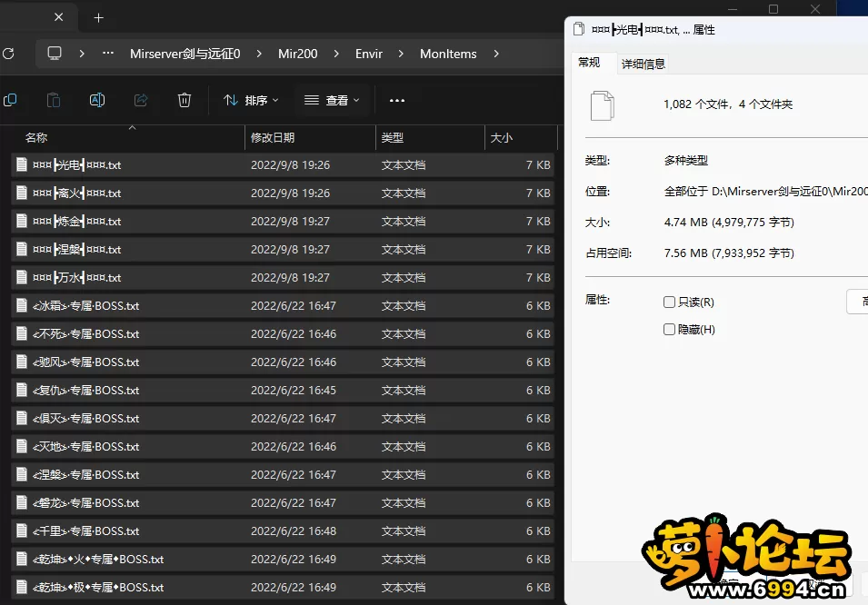Open hidden breadcrumb path ellipsis

click(x=108, y=54)
